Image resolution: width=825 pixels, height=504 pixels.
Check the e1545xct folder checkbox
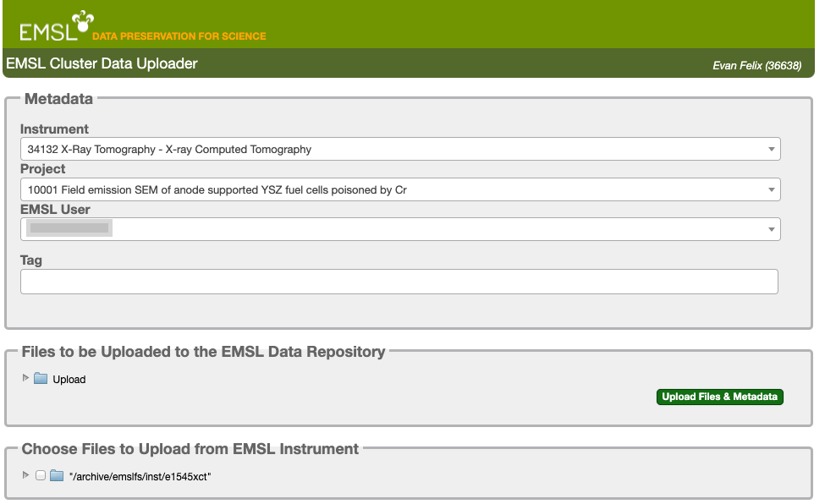(41, 475)
